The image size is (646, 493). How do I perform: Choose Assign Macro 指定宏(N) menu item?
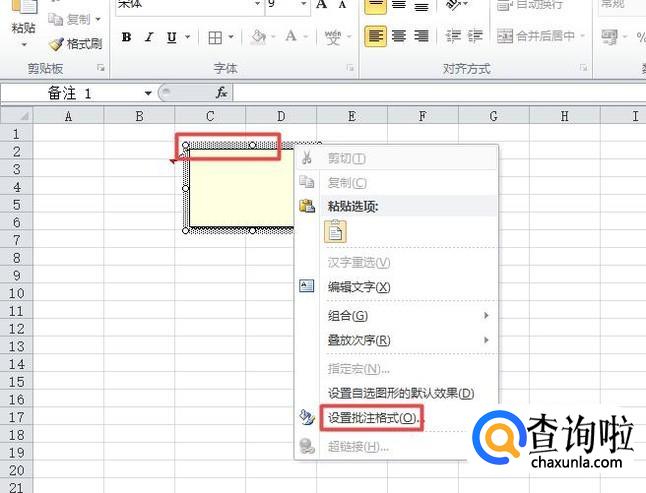click(x=396, y=369)
